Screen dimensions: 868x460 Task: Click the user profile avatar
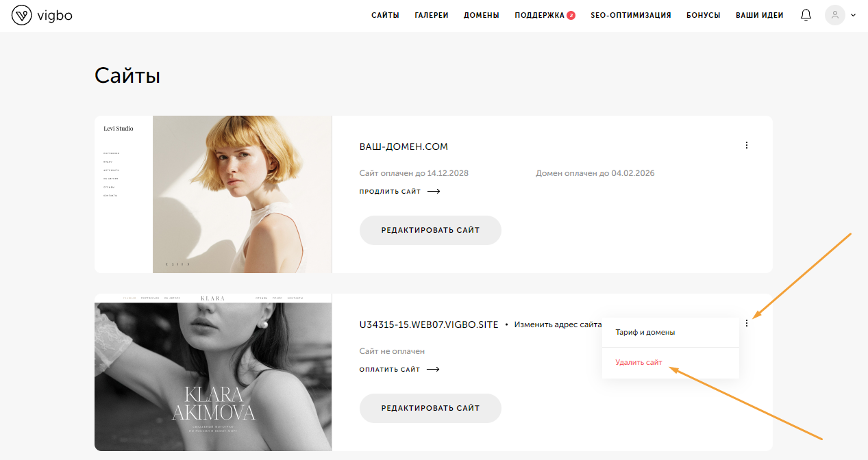click(834, 15)
